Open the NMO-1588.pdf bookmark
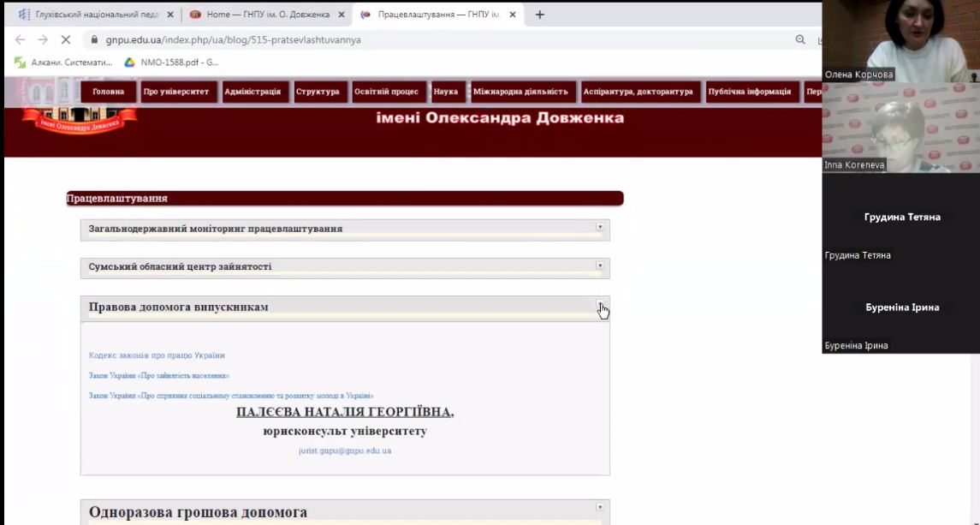Screen dimensions: 980x525 coord(171,63)
